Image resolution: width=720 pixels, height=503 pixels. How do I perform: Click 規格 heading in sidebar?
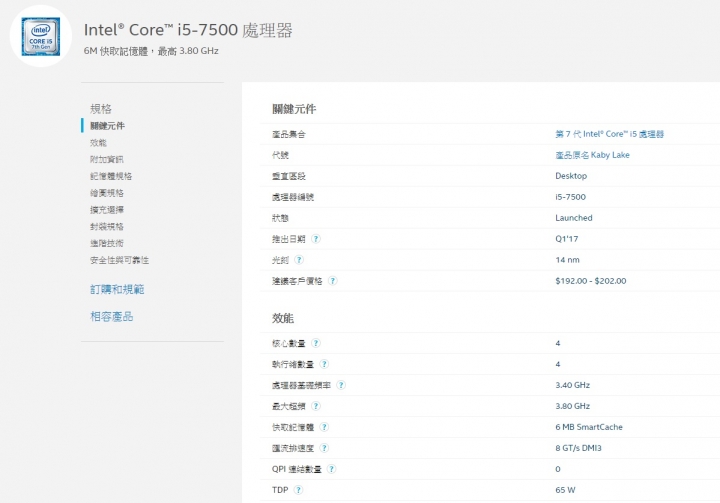click(x=101, y=109)
